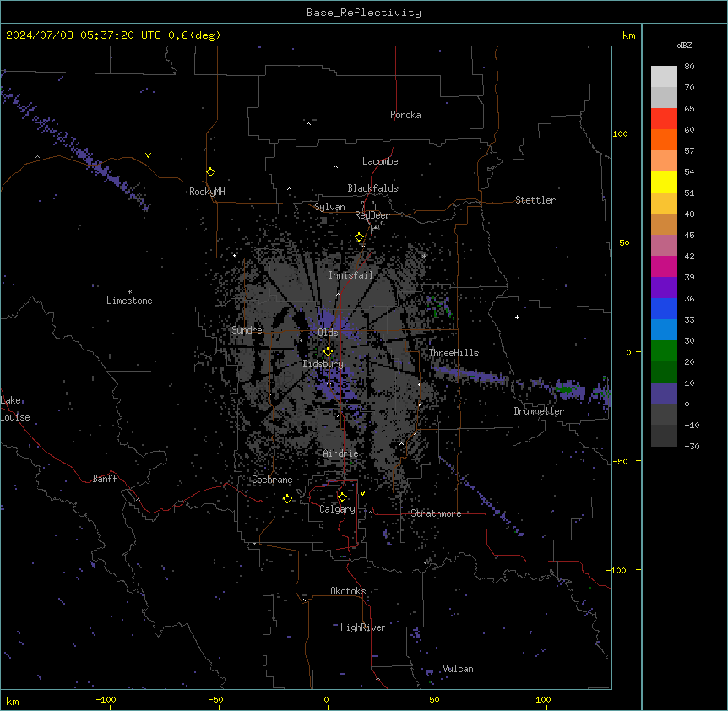Click the yellow diamond marker near RockyMH
728x711 pixels.
point(211,172)
